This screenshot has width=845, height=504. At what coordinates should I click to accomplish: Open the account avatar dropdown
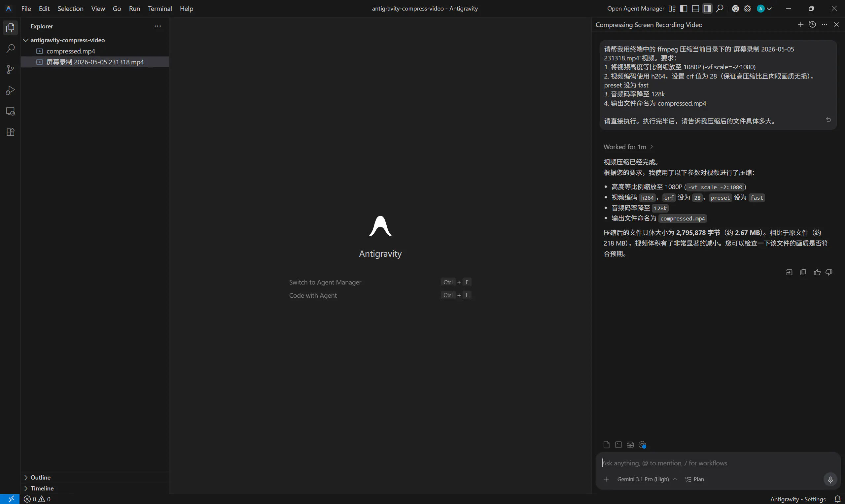pos(764,9)
